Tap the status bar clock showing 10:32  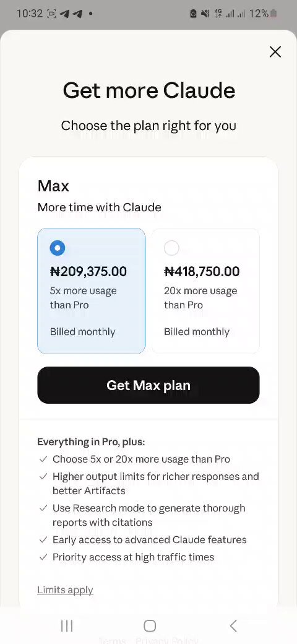tap(30, 14)
